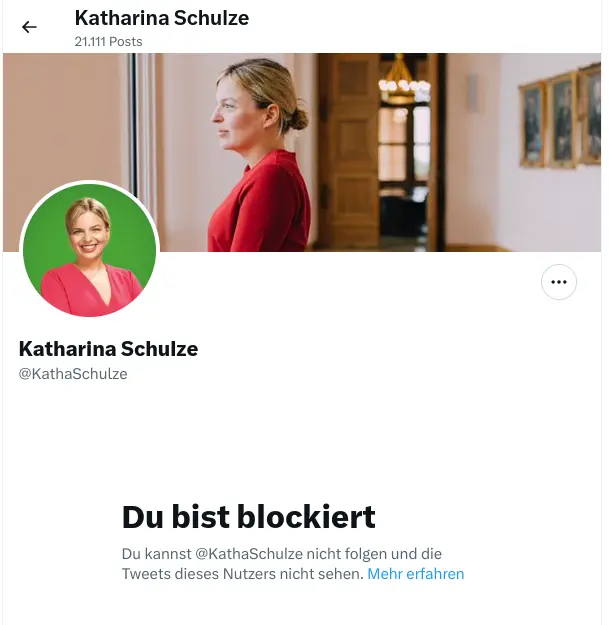Image resolution: width=609 pixels, height=625 pixels.
Task: Click the bold profile name below the avatar
Action: click(108, 349)
